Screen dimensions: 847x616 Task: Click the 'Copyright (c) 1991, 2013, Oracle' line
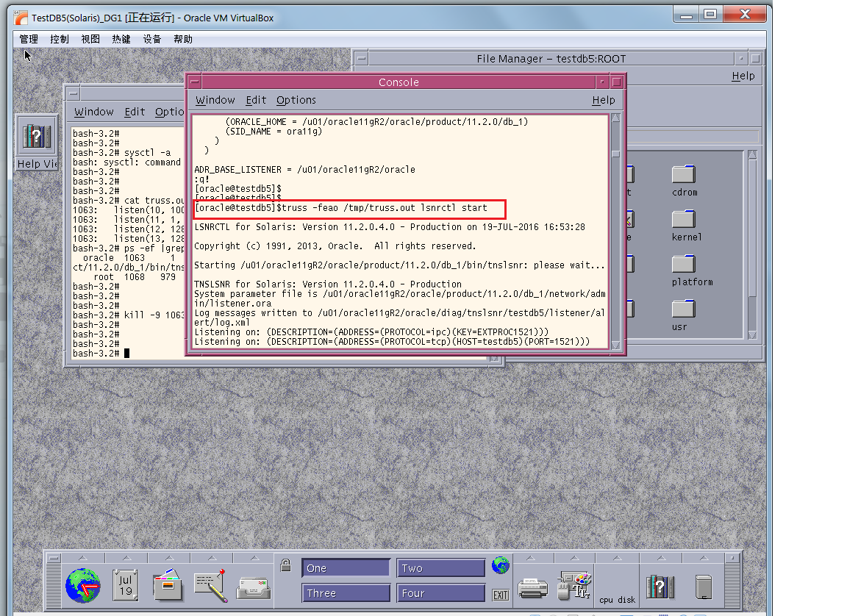335,246
